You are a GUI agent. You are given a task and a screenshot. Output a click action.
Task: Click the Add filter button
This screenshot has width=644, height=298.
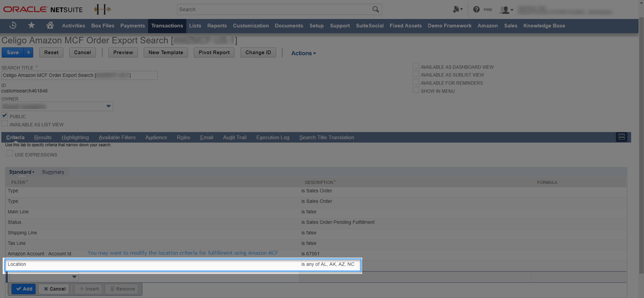coord(24,289)
